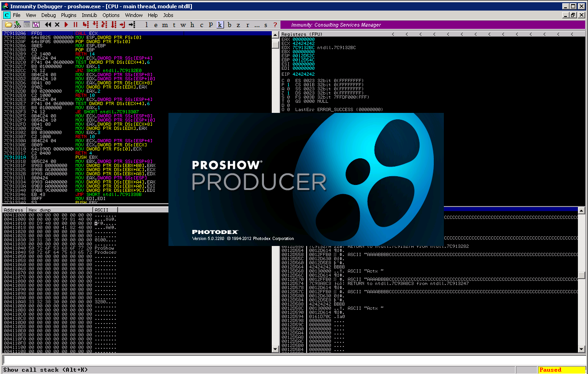This screenshot has width=588, height=374.
Task: Open the Help menu
Action: tap(153, 15)
